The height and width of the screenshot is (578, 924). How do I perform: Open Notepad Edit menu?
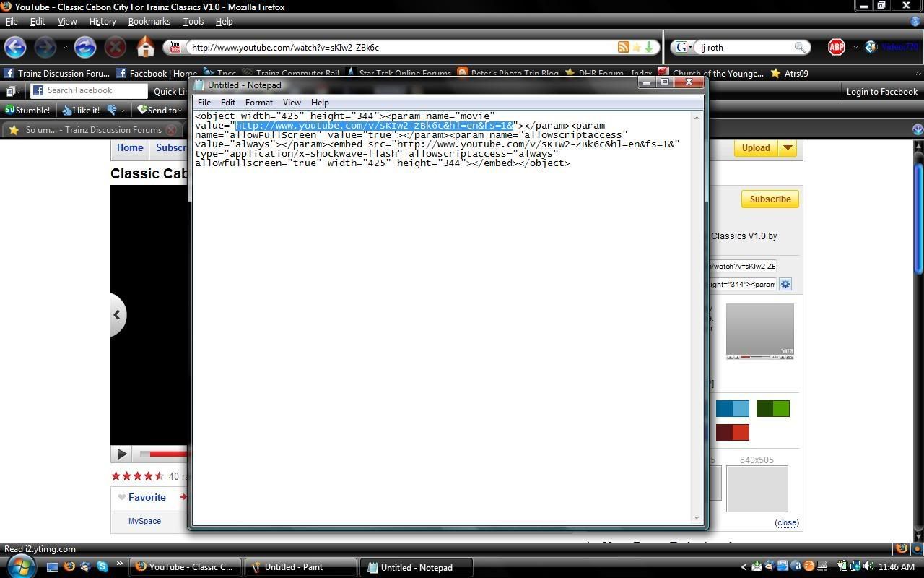point(227,103)
